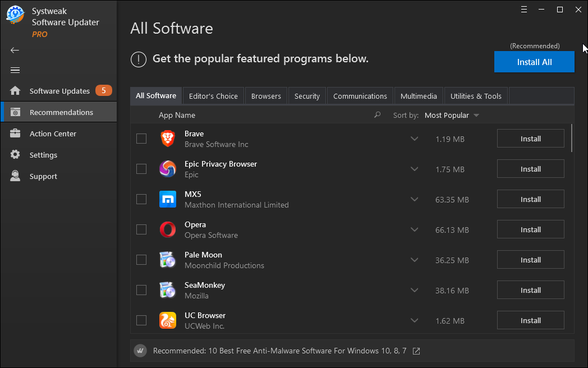Collapse sidebar with hamburger menu icon
This screenshot has width=588, height=368.
(15, 70)
